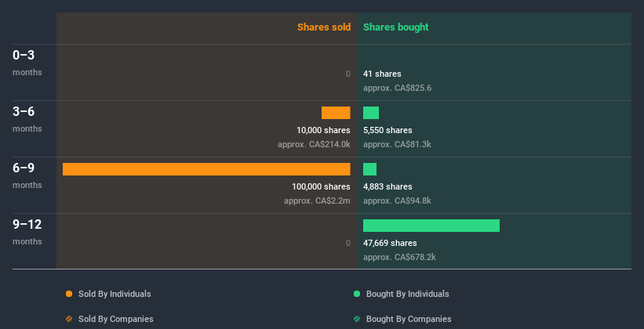Click the 9–12 months row label
This screenshot has width=644, height=329.
click(27, 232)
